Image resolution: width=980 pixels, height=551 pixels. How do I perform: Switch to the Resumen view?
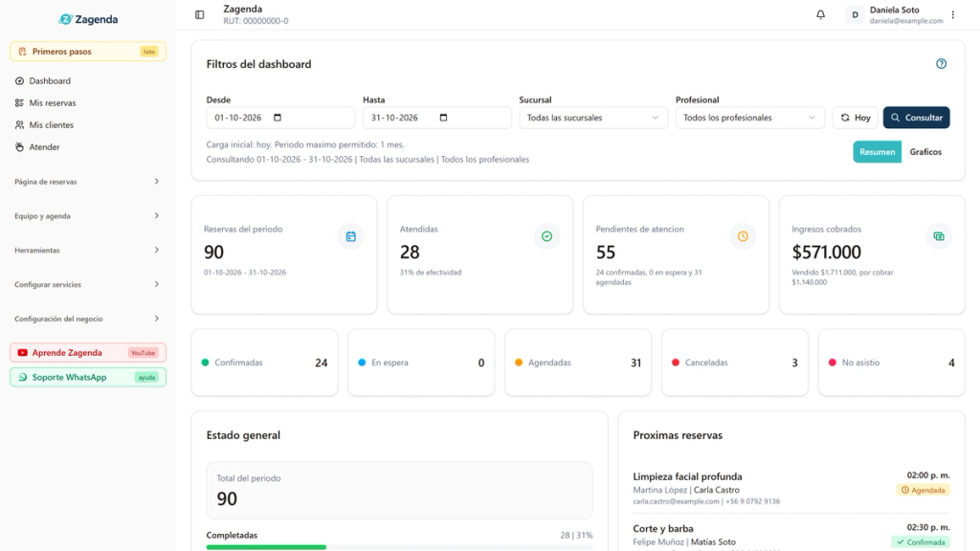click(877, 152)
